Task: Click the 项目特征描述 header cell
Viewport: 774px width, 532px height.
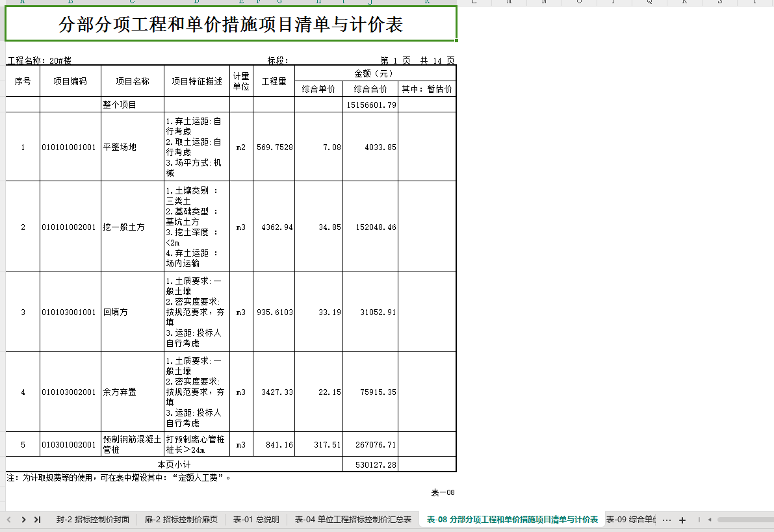Action: tap(197, 81)
